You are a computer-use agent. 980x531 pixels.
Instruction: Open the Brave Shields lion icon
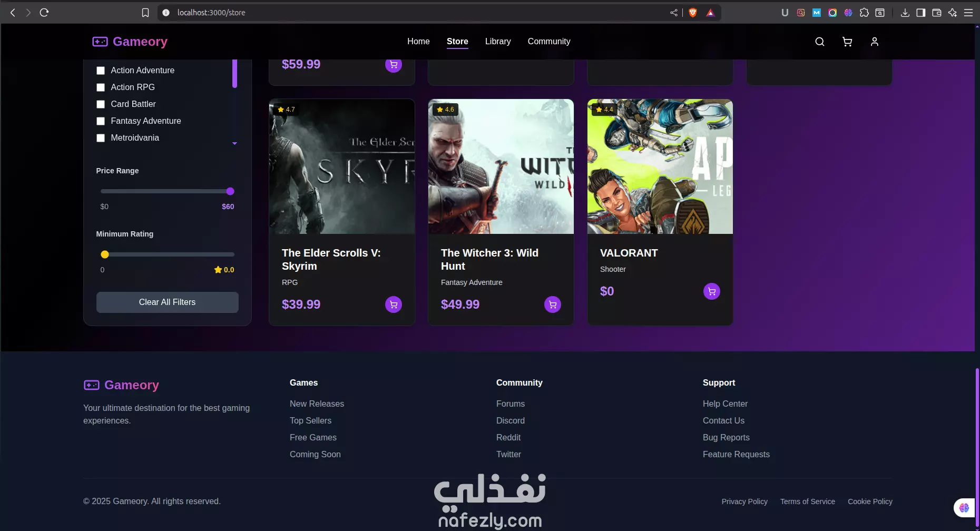tap(693, 13)
